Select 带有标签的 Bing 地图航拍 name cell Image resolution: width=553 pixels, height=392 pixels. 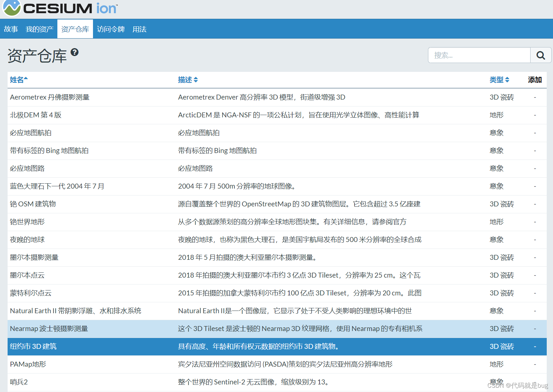click(x=49, y=151)
